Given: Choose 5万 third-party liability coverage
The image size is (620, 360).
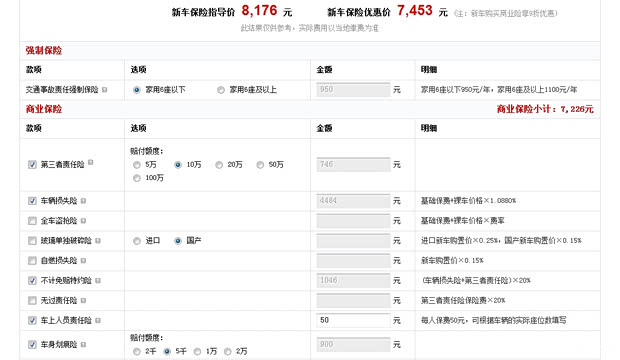Looking at the screenshot, I should pyautogui.click(x=137, y=165).
